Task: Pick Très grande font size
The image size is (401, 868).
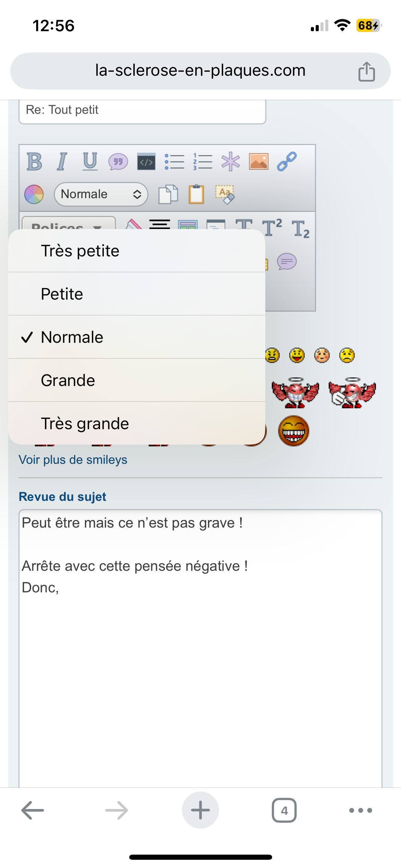Action: (137, 423)
